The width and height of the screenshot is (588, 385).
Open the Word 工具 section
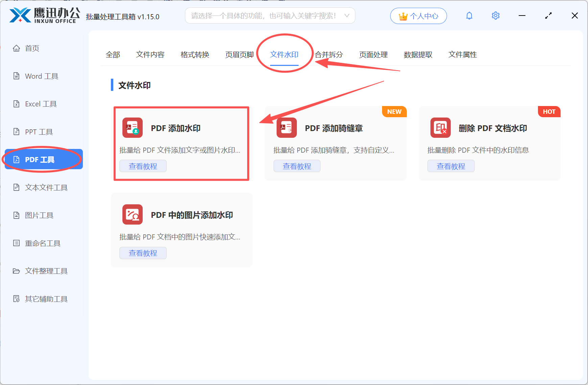coord(41,76)
